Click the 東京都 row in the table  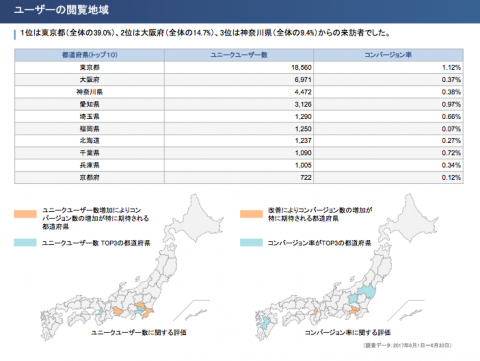point(239,67)
